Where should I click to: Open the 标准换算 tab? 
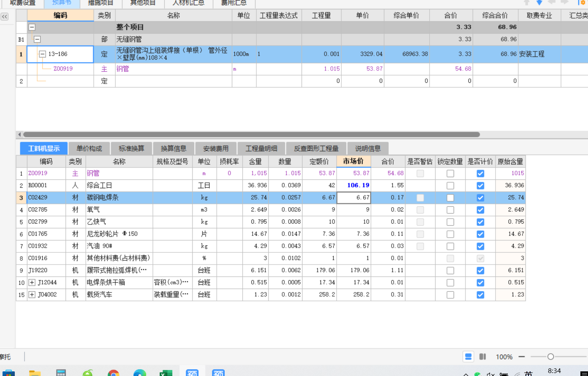[x=131, y=149]
